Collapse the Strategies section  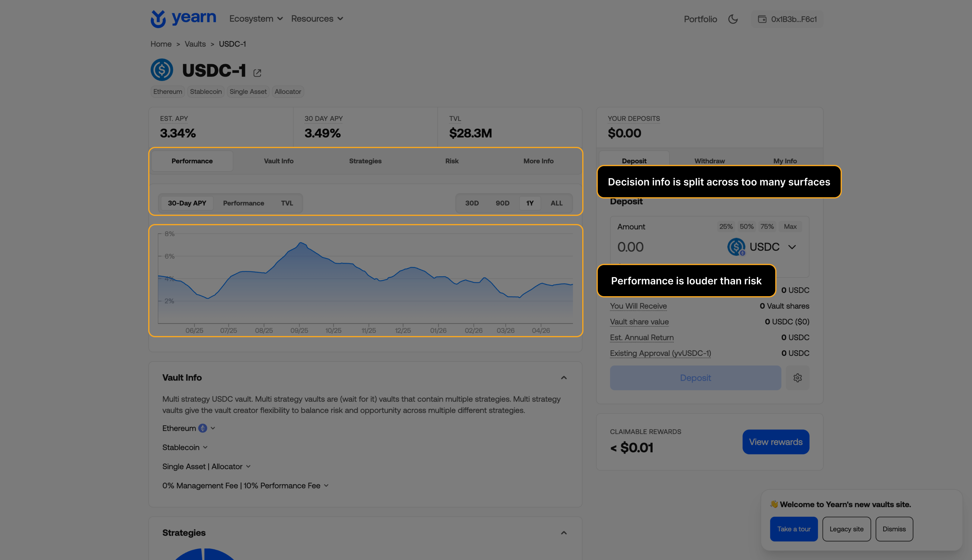[564, 533]
